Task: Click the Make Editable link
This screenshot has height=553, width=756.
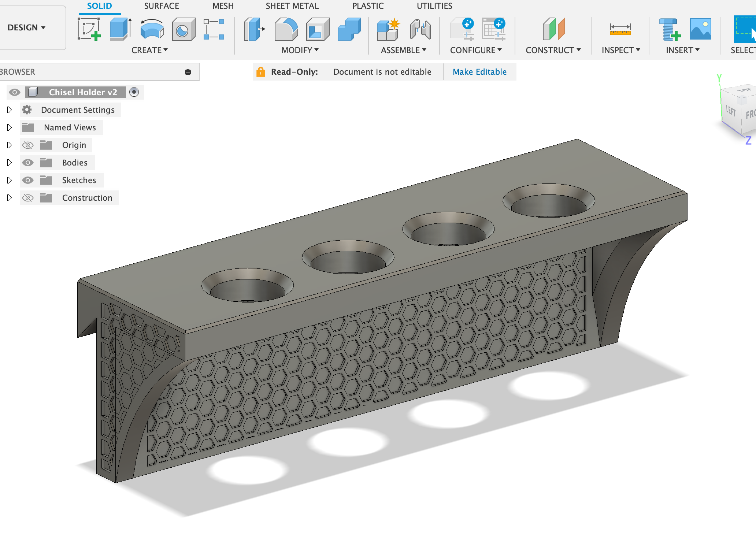Action: [x=480, y=72]
